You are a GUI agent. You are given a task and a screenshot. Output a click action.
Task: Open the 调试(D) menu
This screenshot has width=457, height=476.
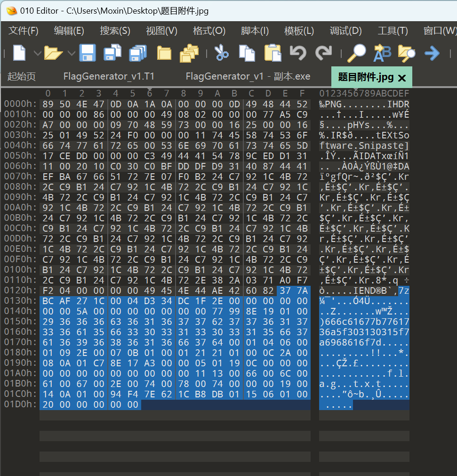(345, 31)
